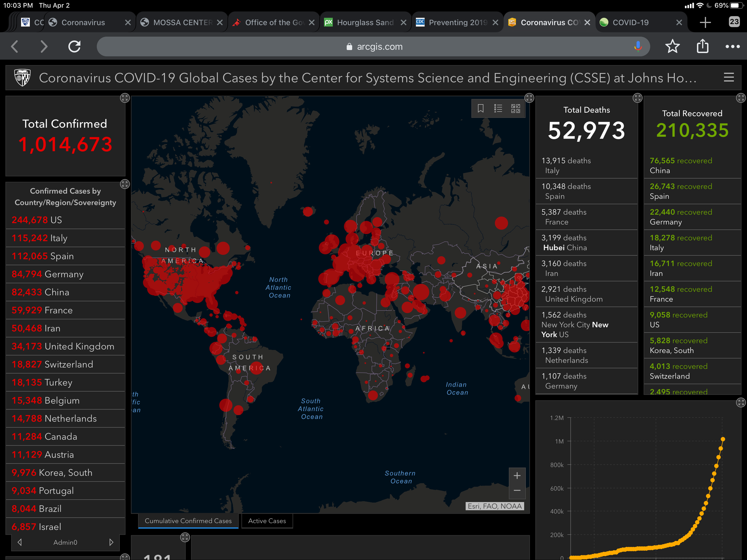The image size is (747, 560).
Task: Bookmark page with the star icon
Action: click(672, 47)
